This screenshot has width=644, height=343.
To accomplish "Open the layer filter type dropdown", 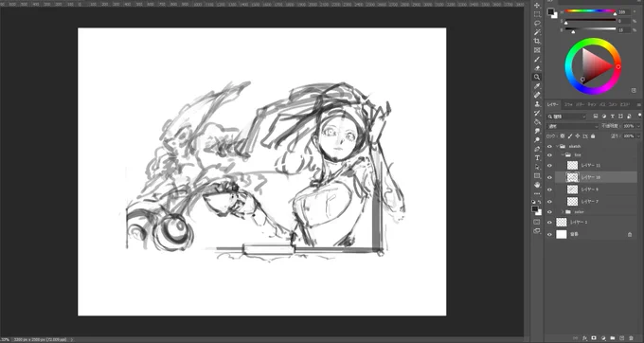I will tap(566, 117).
